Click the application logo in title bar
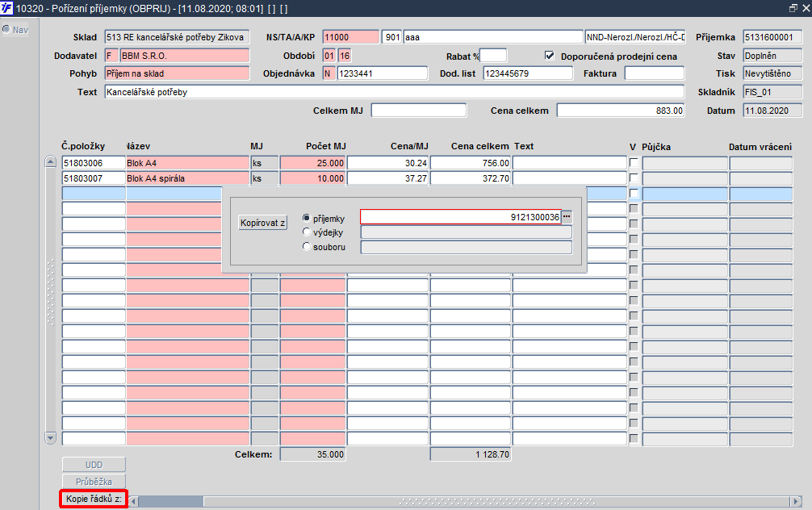The image size is (812, 510). [x=6, y=8]
